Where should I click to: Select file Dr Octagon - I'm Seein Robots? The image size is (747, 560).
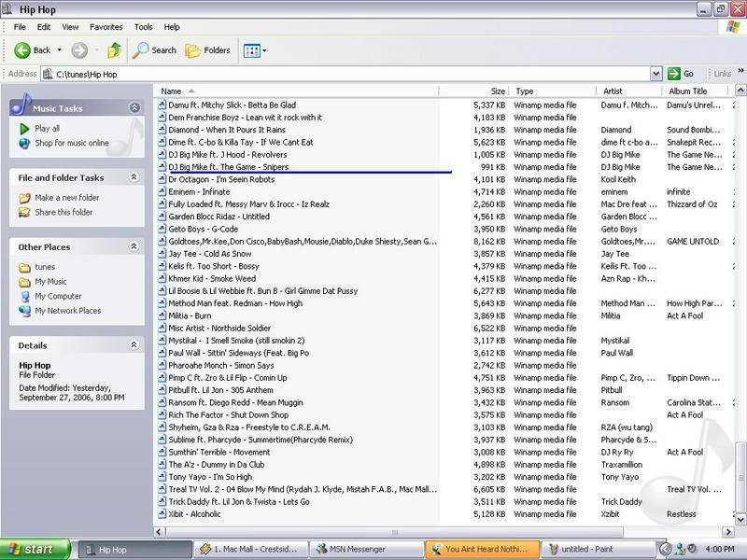[x=221, y=179]
